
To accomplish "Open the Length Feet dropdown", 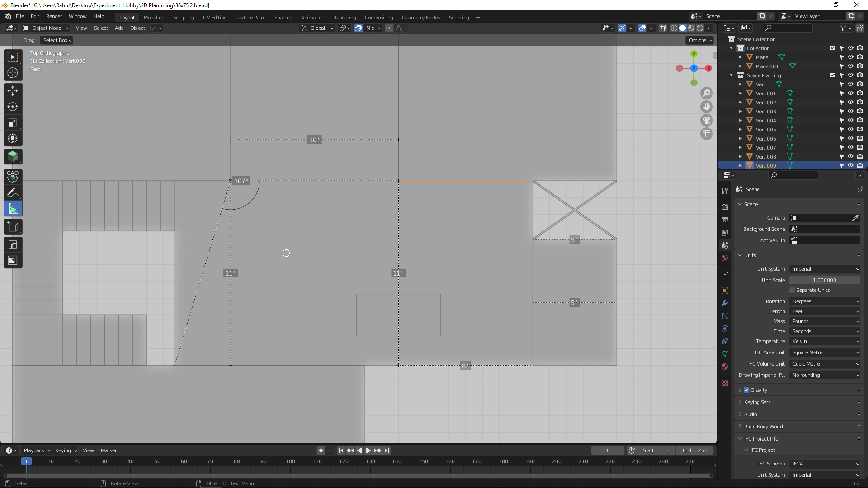I will click(825, 311).
